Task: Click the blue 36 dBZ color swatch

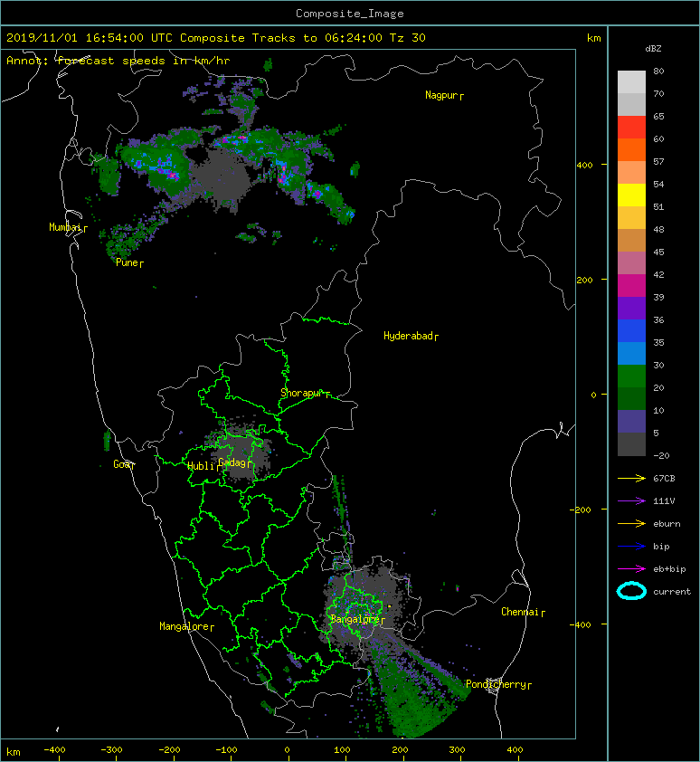Action: pos(631,330)
